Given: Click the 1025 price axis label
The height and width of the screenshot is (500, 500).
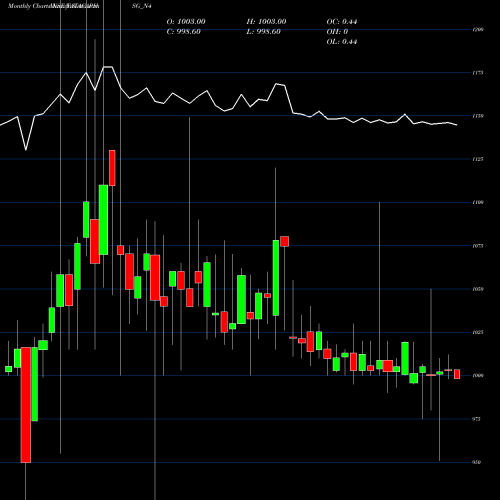Looking at the screenshot, I should (478, 332).
